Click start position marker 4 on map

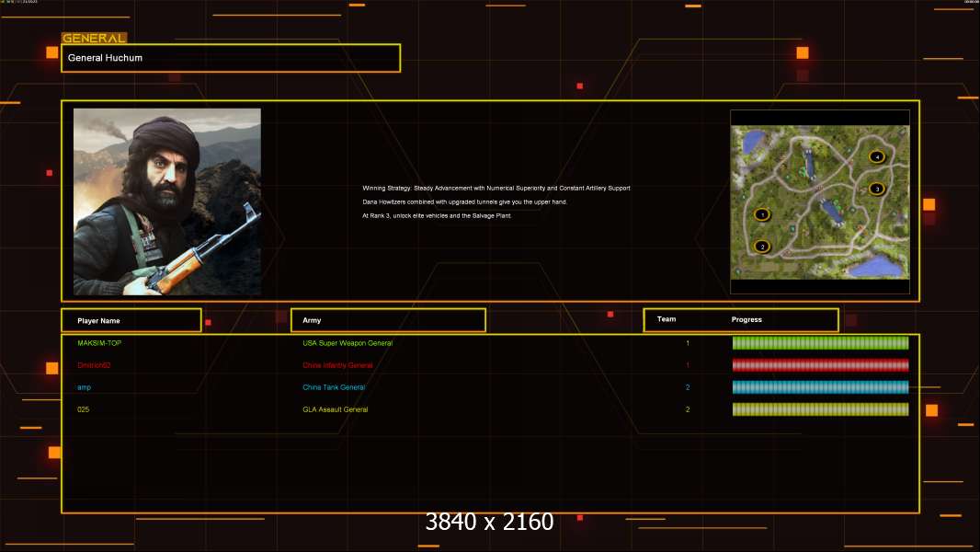click(x=877, y=157)
